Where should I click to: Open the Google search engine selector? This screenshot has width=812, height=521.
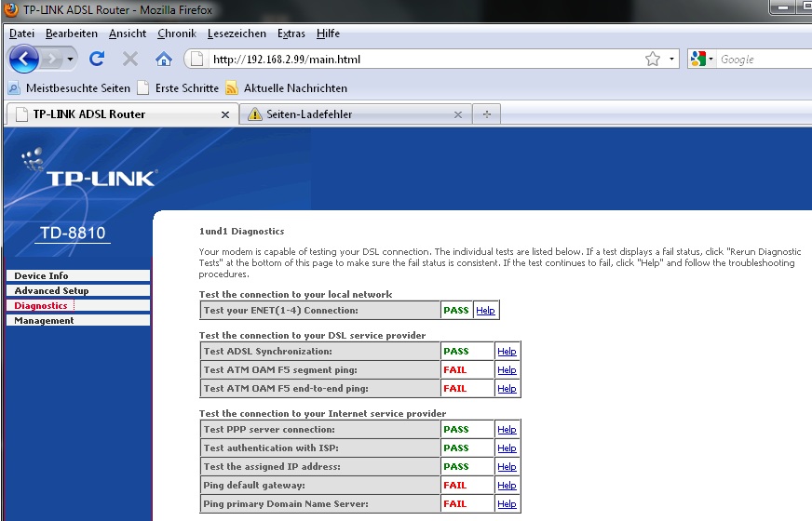(702, 59)
